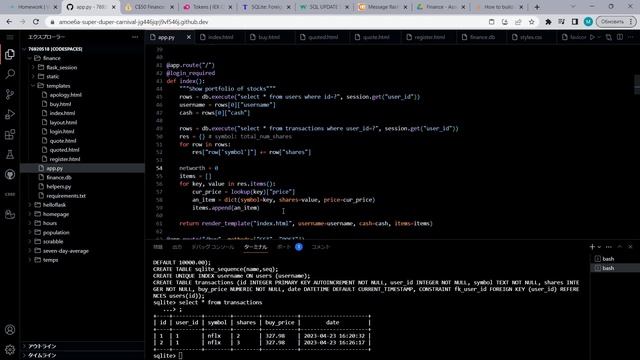Open browser media control icon
Image resolution: width=640 pixels, height=360 pixels.
coord(562,22)
